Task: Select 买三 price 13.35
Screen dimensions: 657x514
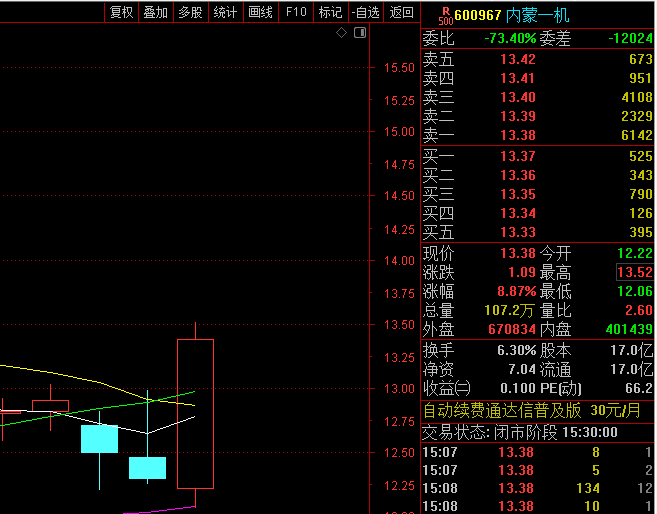Action: pos(518,194)
